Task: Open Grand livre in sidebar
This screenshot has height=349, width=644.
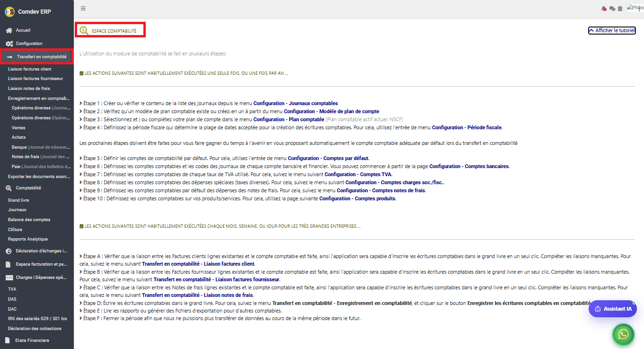Action: (18, 200)
